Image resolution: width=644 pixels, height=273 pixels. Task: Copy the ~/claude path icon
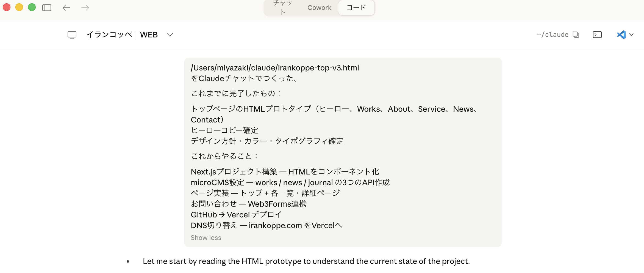click(576, 35)
